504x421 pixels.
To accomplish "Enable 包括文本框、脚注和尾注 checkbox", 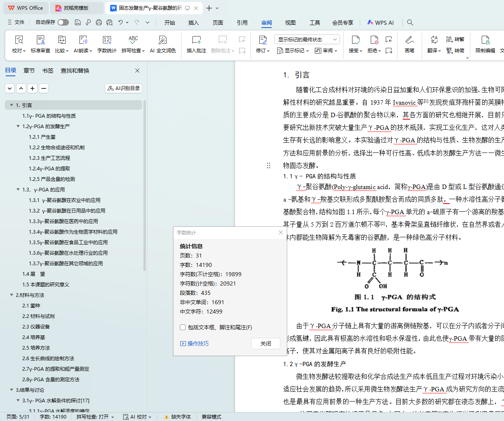I will click(183, 327).
